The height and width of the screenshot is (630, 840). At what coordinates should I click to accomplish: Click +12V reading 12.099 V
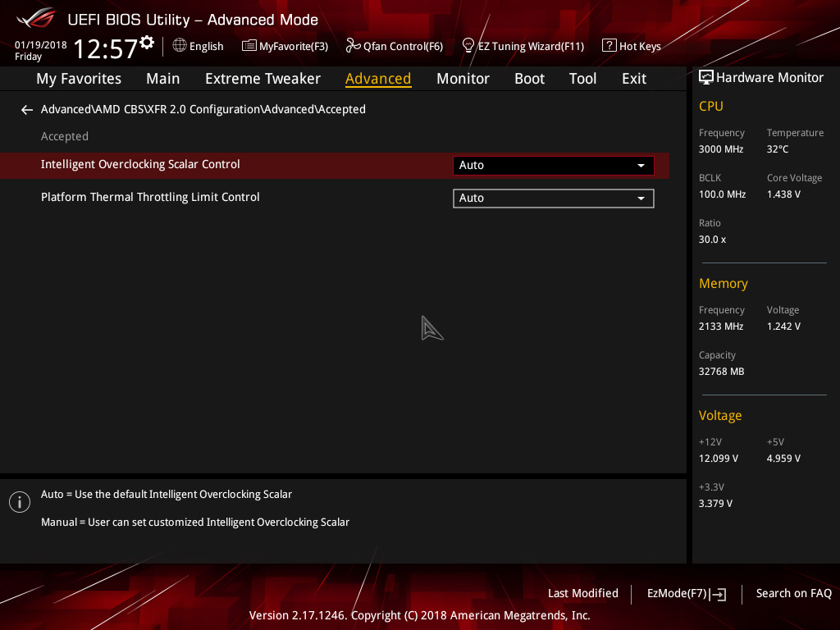719,459
